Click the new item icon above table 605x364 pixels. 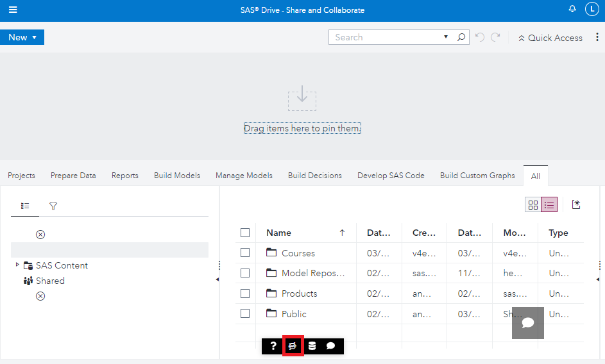click(575, 204)
